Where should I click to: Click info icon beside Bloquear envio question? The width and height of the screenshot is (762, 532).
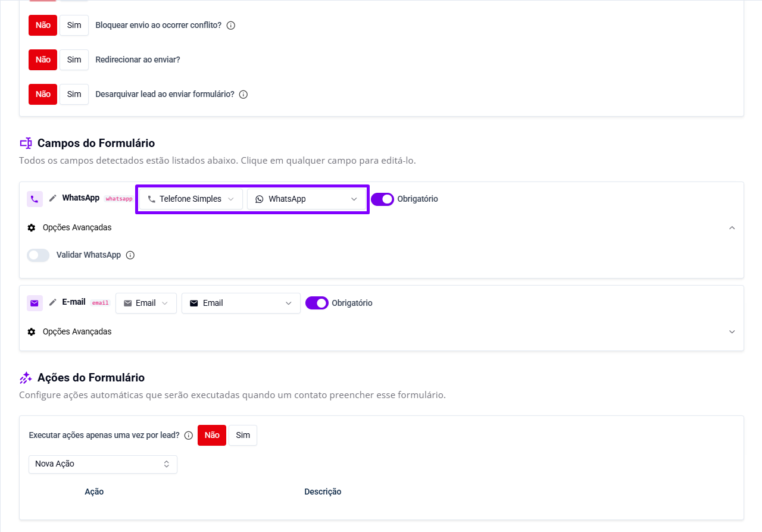[x=231, y=26]
